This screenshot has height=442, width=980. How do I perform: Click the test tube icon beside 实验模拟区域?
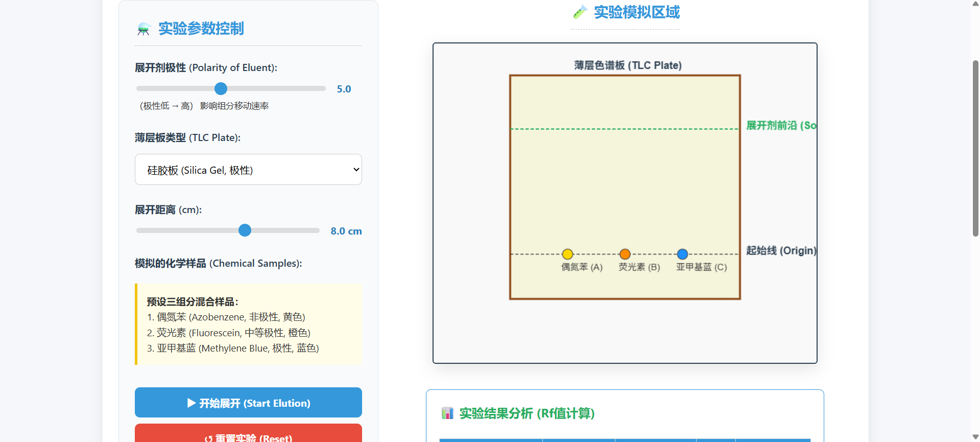[580, 12]
